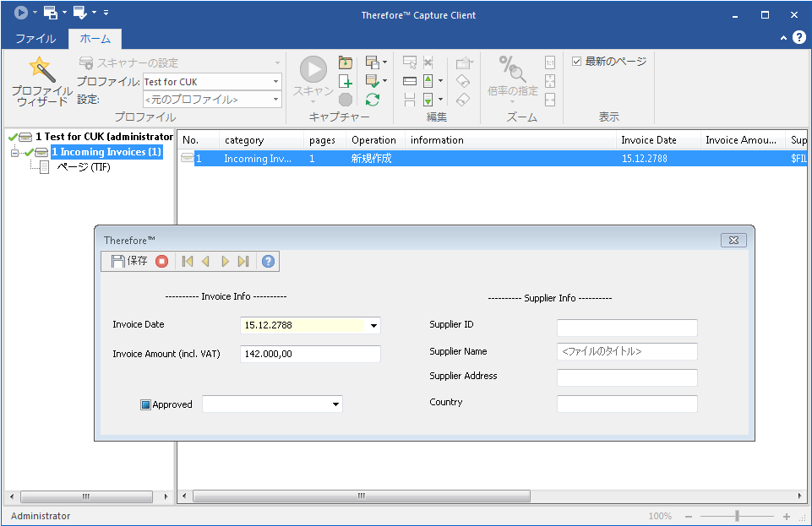This screenshot has width=812, height=526.
Task: Toggle the Approved checkbox
Action: (145, 405)
